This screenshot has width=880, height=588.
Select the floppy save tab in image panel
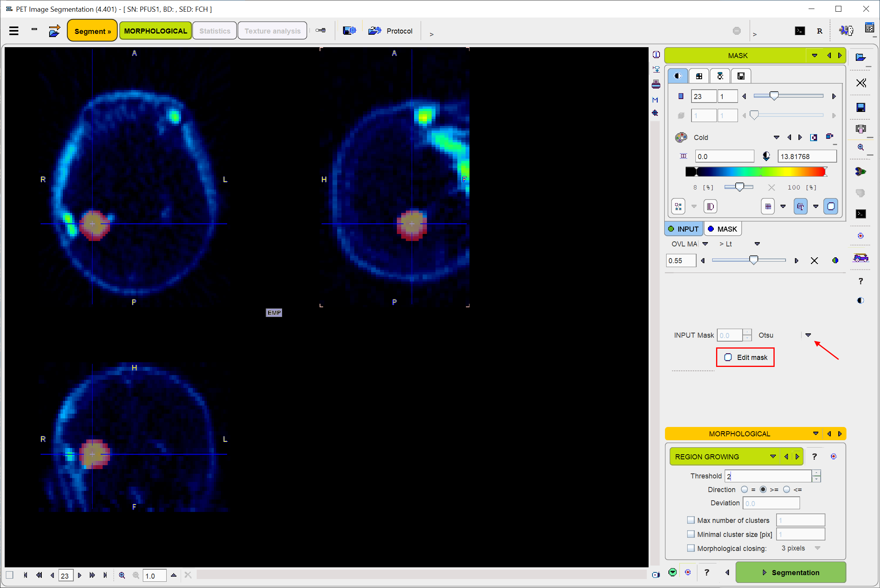[x=741, y=76]
